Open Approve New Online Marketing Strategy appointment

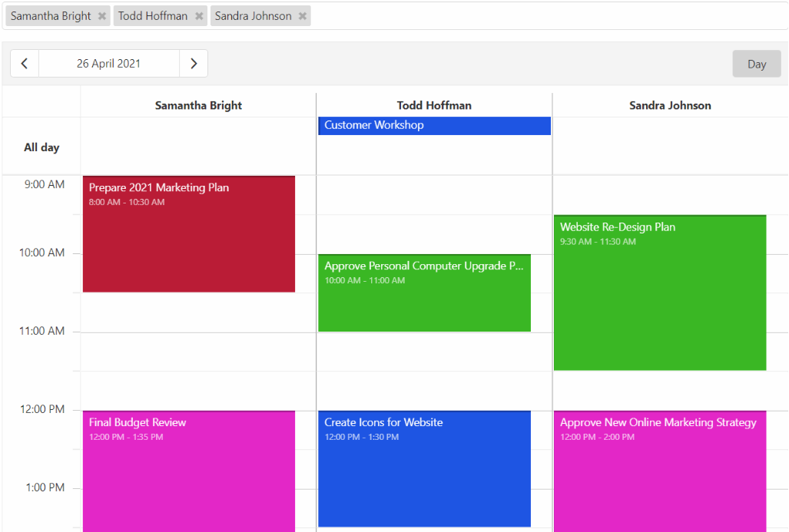click(x=660, y=471)
